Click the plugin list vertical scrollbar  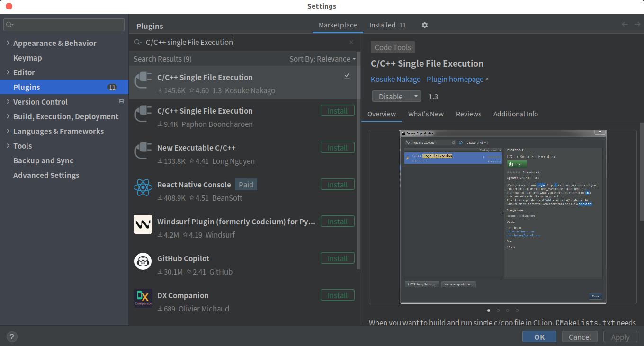[358, 161]
